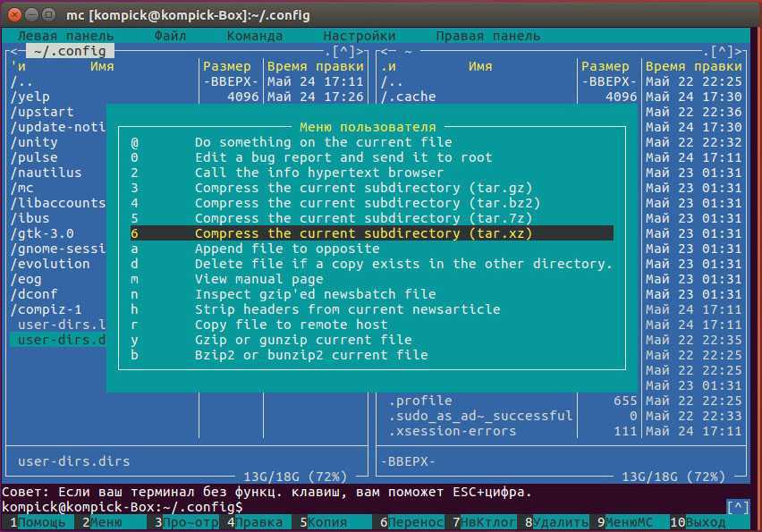Open the Настройки menu
Viewport: 762px width, 532px height.
tap(359, 37)
